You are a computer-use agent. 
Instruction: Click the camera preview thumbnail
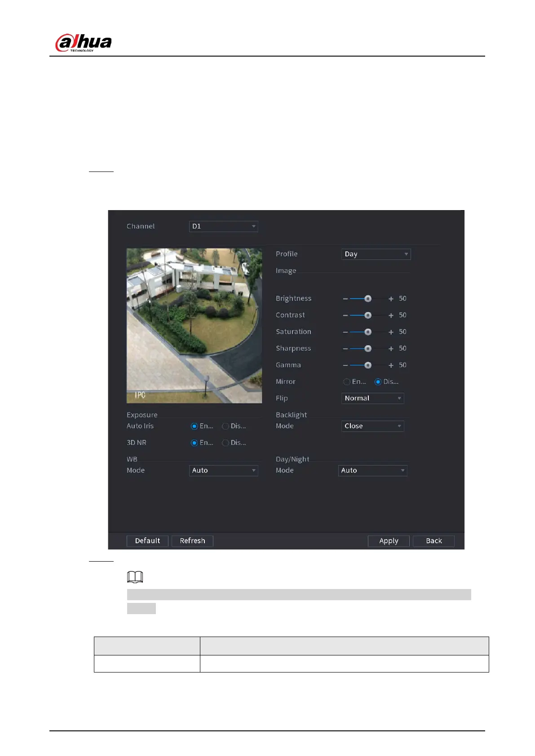[x=194, y=325]
